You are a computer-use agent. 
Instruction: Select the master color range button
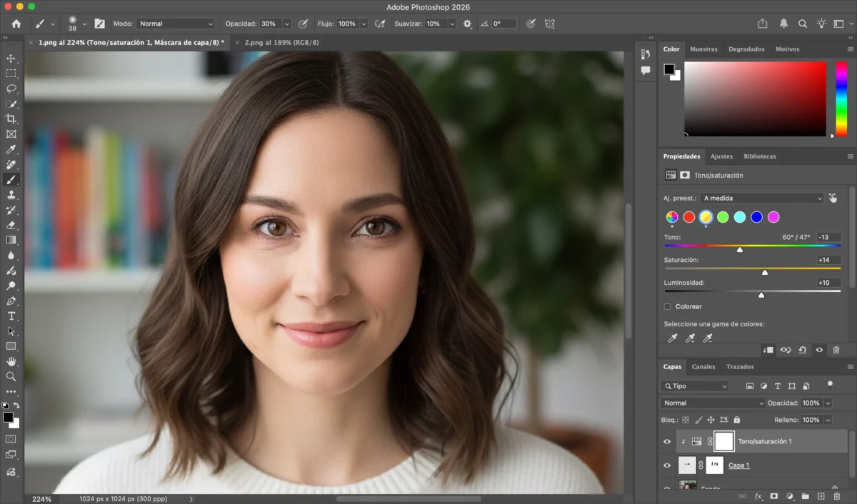click(671, 217)
